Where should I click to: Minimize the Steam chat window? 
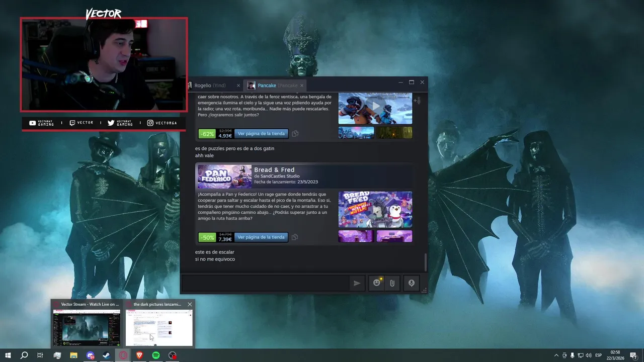tap(400, 82)
